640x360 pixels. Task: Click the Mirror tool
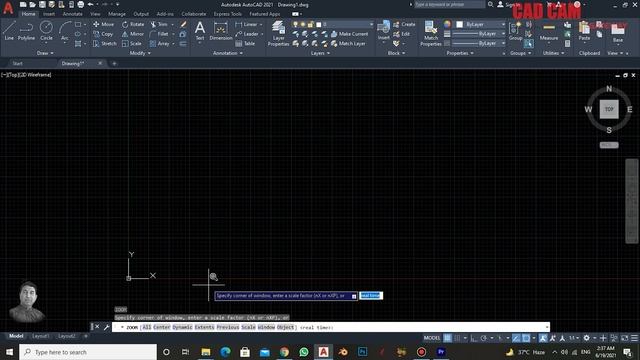(x=133, y=34)
